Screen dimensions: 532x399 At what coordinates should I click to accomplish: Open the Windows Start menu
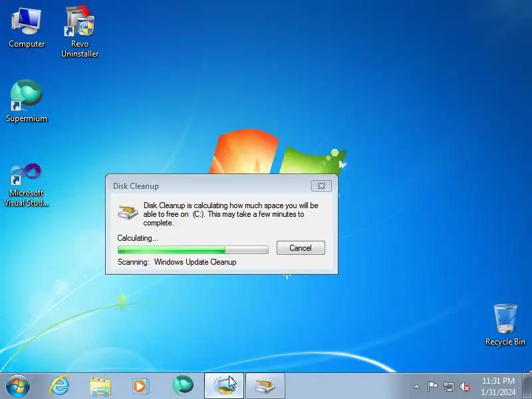point(18,386)
